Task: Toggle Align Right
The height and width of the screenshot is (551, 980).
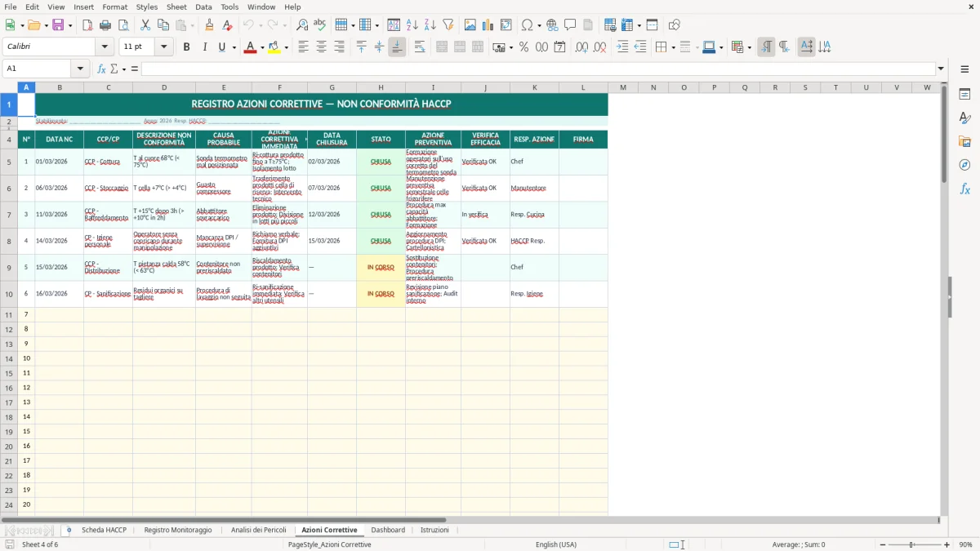Action: point(339,47)
